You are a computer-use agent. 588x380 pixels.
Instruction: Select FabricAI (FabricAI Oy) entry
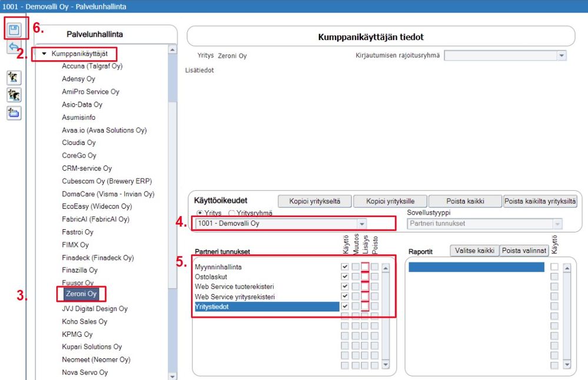(95, 219)
